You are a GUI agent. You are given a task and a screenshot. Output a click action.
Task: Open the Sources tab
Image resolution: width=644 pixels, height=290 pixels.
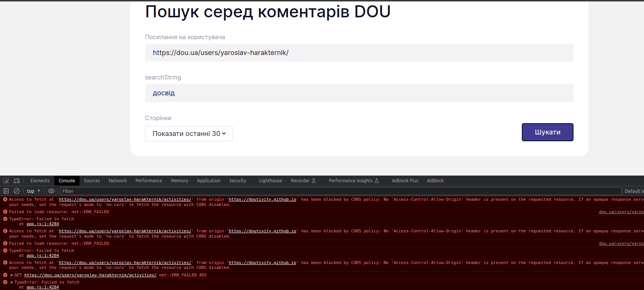(92, 181)
